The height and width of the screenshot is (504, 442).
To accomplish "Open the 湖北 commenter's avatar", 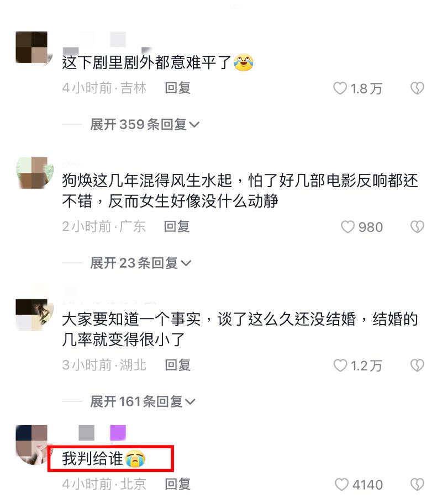I will 34,315.
